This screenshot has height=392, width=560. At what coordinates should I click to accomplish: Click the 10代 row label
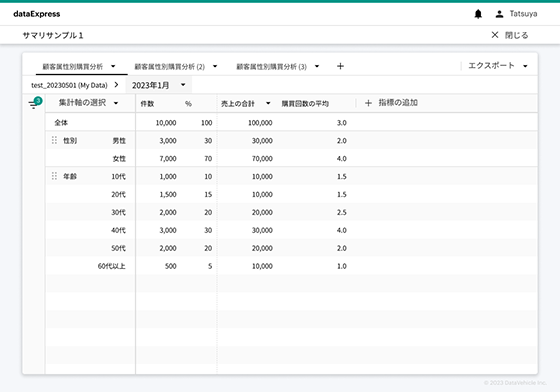(x=119, y=176)
